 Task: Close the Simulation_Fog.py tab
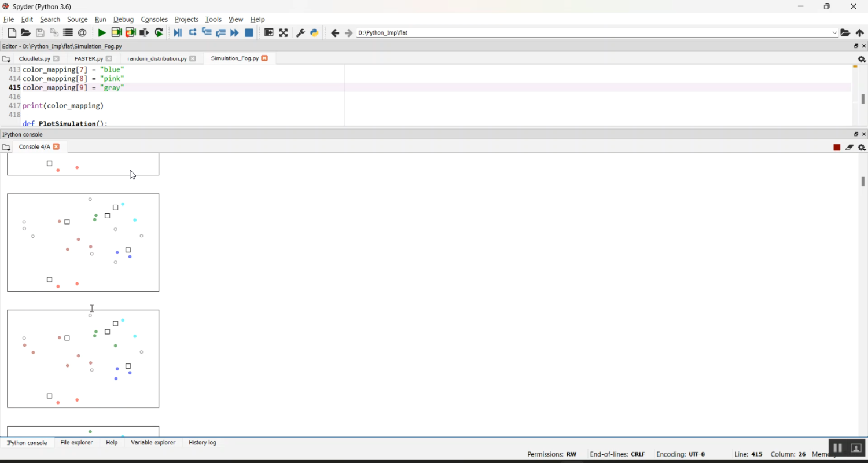[264, 58]
